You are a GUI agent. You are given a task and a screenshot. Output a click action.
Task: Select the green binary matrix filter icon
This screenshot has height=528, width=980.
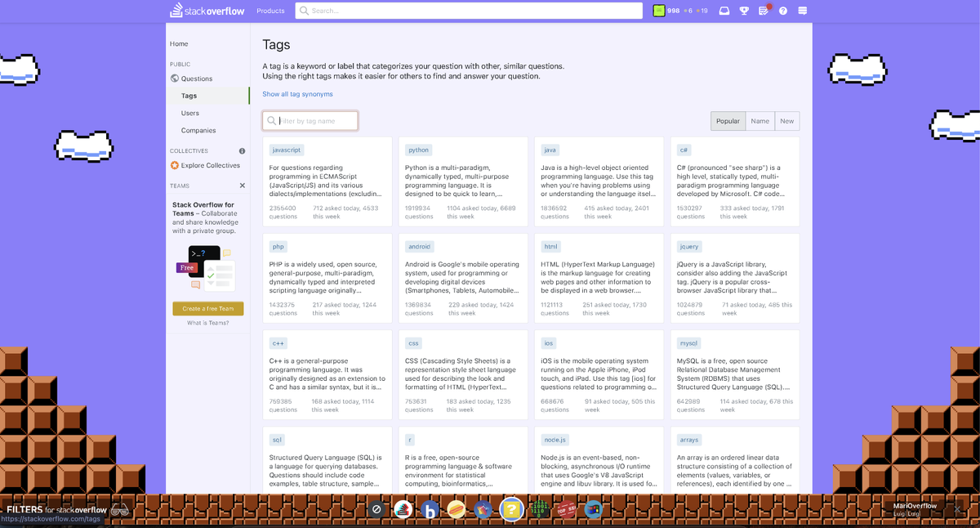(x=540, y=509)
